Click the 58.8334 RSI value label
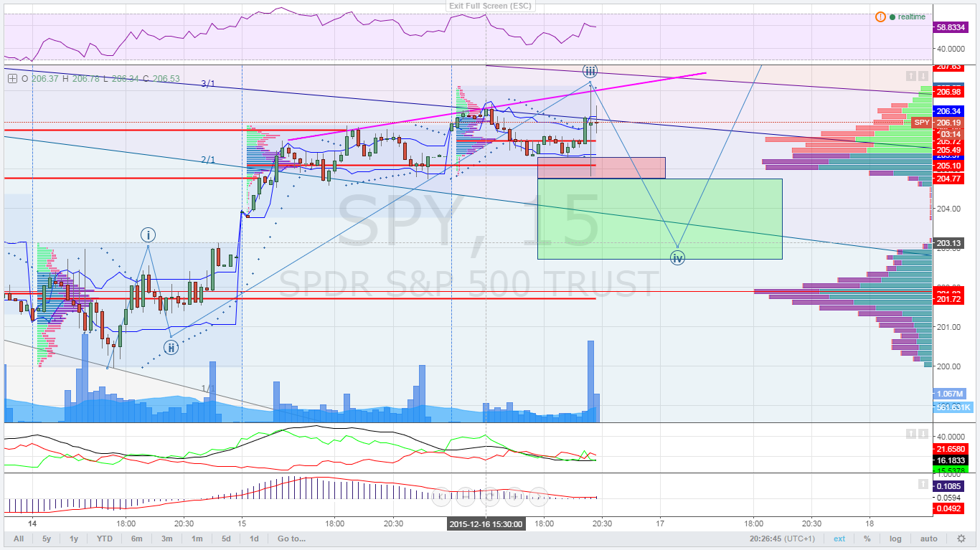 pyautogui.click(x=952, y=27)
